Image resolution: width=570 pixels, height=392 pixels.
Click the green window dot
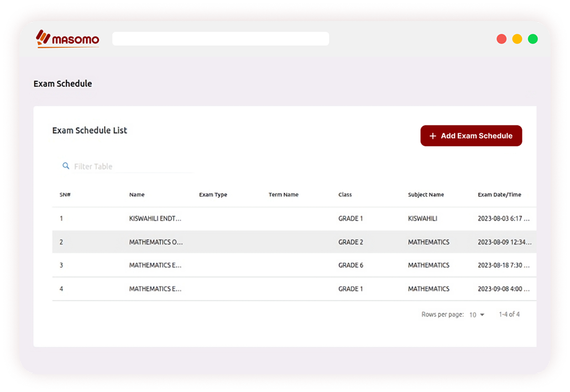click(x=532, y=39)
